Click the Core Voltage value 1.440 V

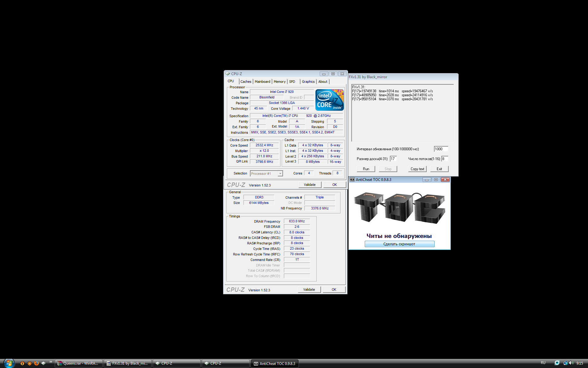(303, 109)
